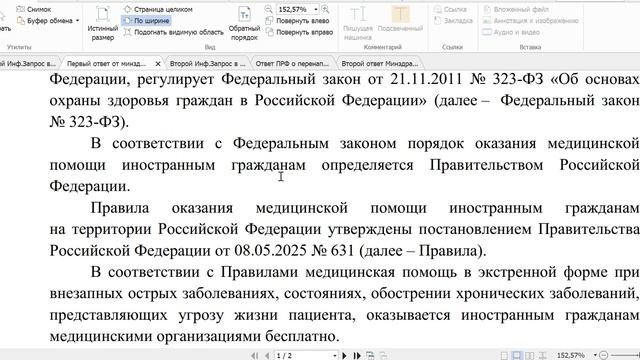Viewport: 640px width, 360px height.
Task: Click the zoom slider track in status bar
Action: pyautogui.click(x=624, y=356)
